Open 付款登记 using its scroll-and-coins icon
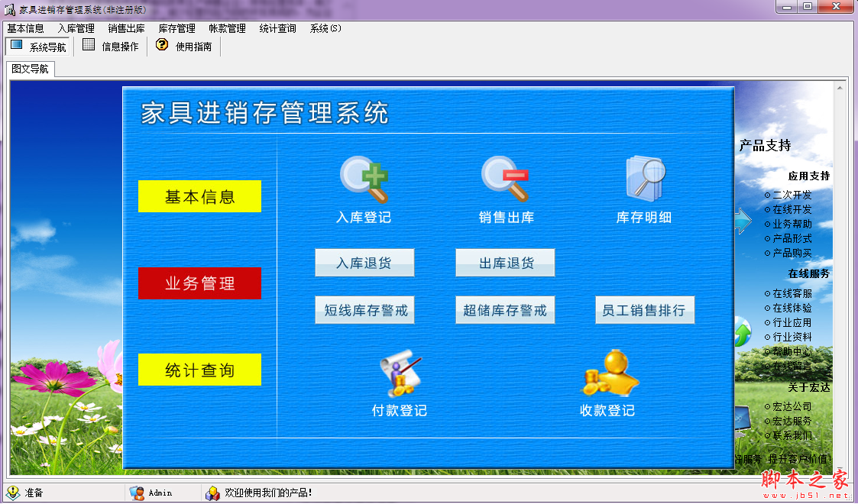 coord(400,373)
